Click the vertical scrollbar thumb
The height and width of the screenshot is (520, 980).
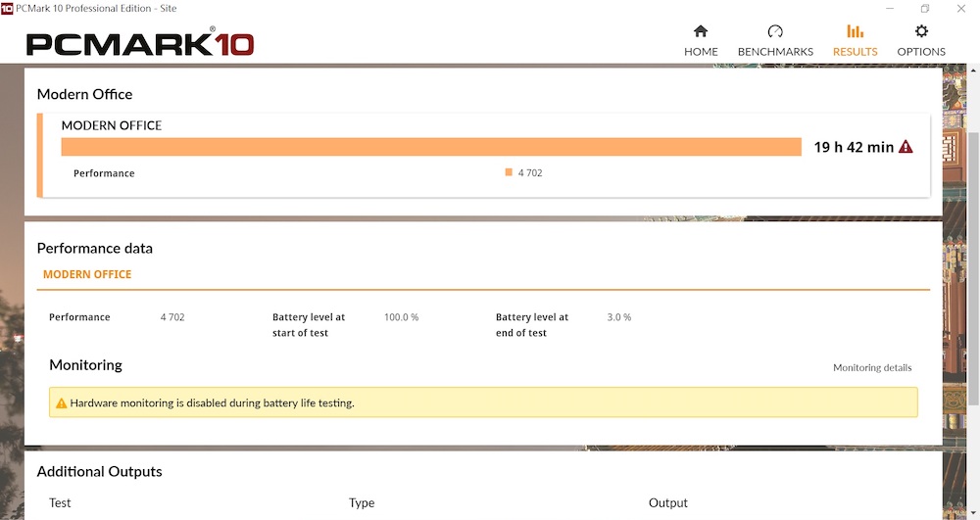click(973, 268)
